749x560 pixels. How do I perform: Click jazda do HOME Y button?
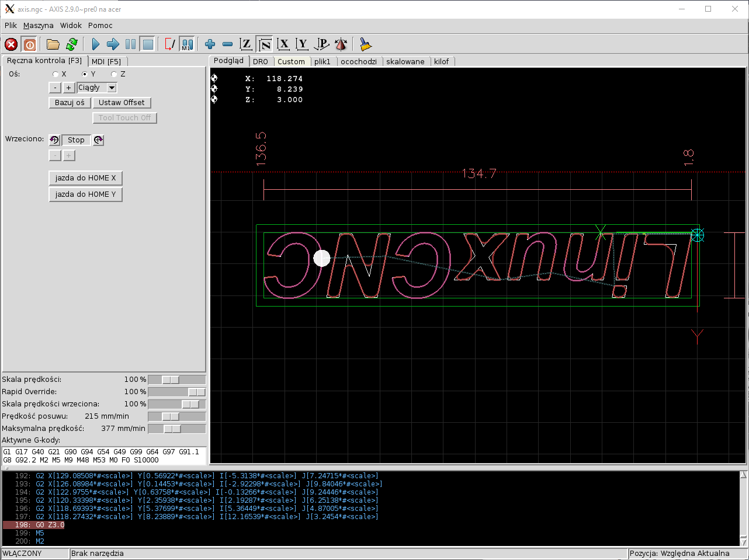[x=86, y=194]
